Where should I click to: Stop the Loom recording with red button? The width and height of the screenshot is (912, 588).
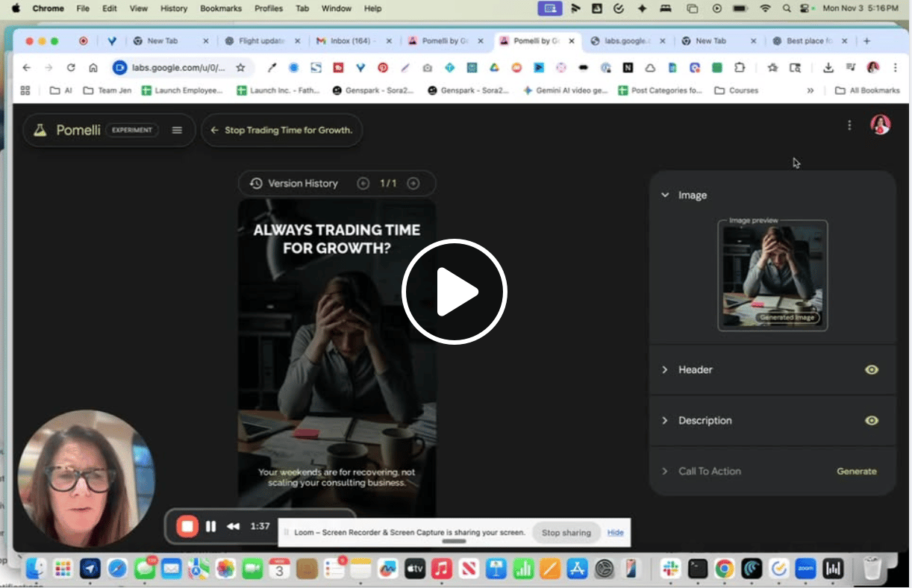point(187,526)
